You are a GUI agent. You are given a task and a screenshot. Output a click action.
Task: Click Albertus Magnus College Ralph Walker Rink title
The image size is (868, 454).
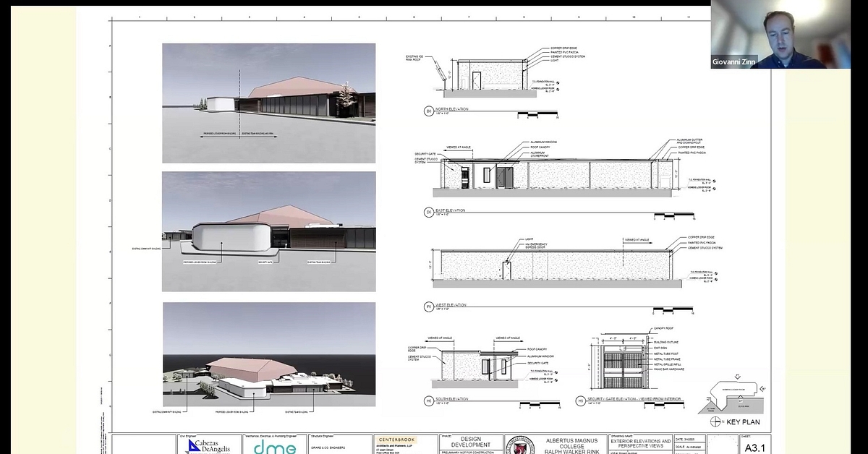tap(570, 446)
